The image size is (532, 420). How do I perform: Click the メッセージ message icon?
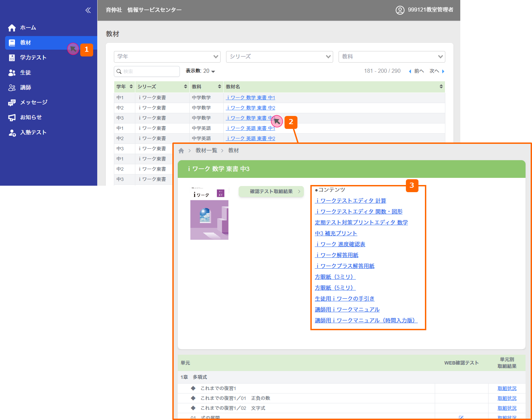[12, 103]
